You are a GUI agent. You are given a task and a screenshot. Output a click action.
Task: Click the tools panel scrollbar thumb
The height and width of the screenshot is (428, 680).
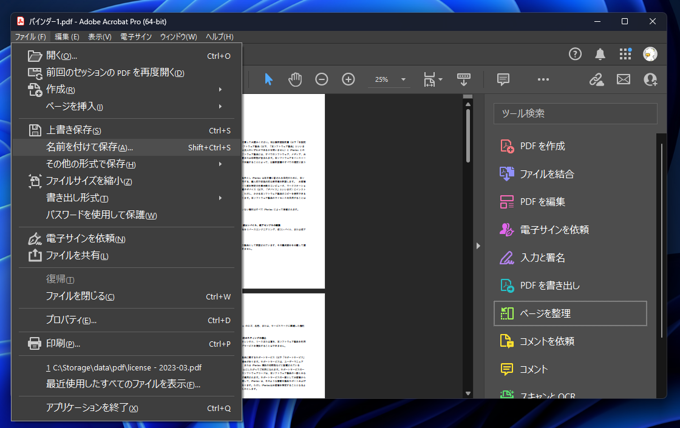[x=661, y=241]
